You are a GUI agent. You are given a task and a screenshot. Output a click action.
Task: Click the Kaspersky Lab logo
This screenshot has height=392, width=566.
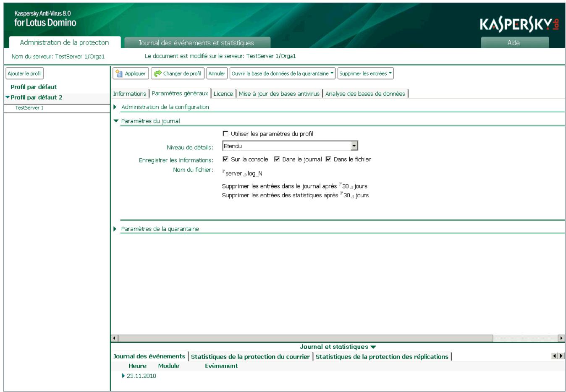(x=521, y=24)
